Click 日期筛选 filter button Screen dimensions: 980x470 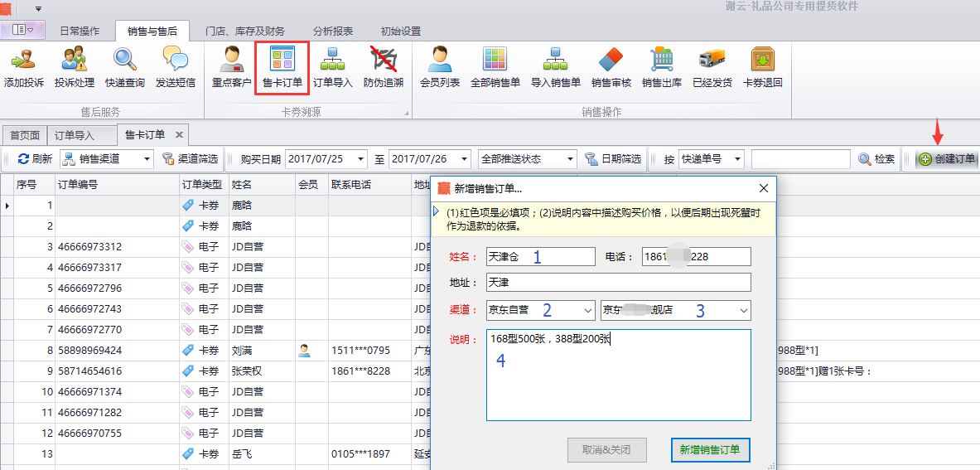[x=613, y=159]
